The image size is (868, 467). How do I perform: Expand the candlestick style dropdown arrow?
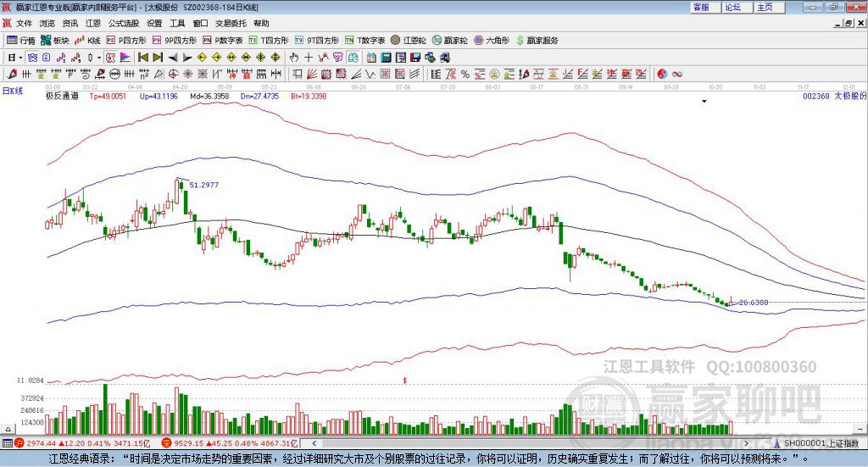click(x=98, y=58)
